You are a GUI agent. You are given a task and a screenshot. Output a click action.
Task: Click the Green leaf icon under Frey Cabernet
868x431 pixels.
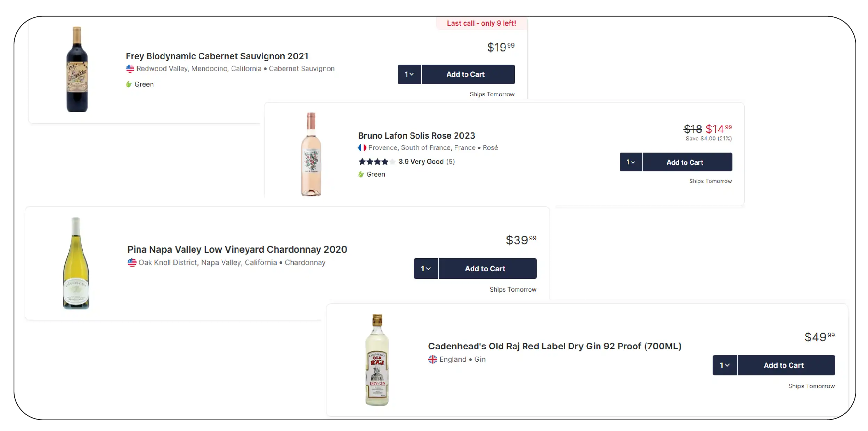tap(129, 84)
